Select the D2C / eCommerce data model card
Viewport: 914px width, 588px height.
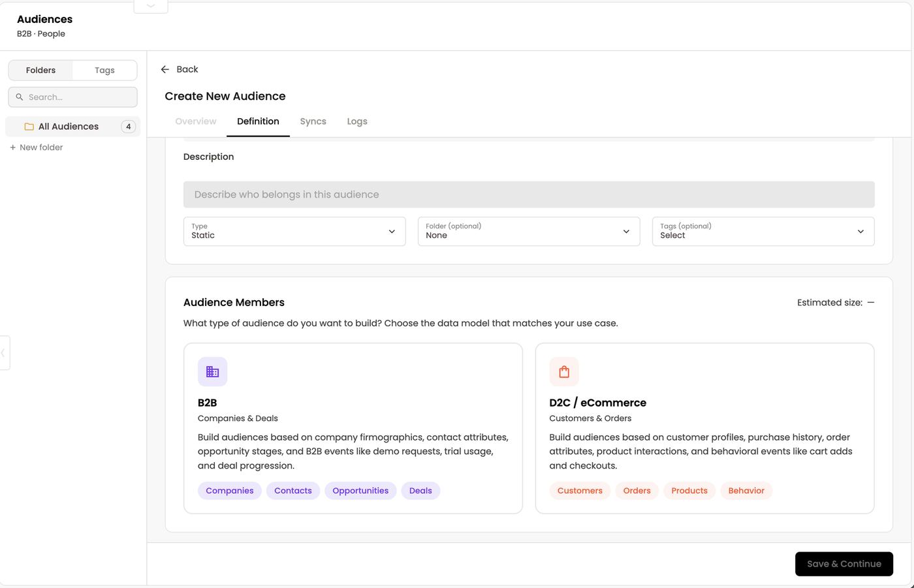point(704,428)
